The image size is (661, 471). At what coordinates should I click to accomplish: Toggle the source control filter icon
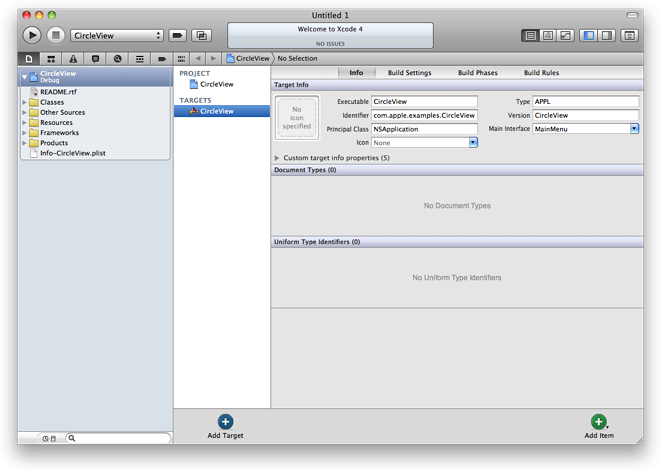pos(53,439)
